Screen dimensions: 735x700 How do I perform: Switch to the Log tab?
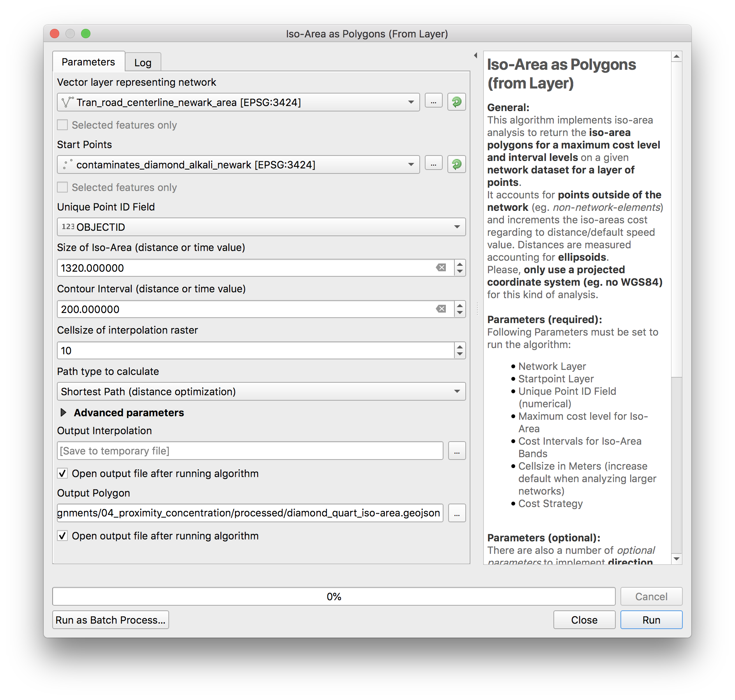(x=143, y=63)
